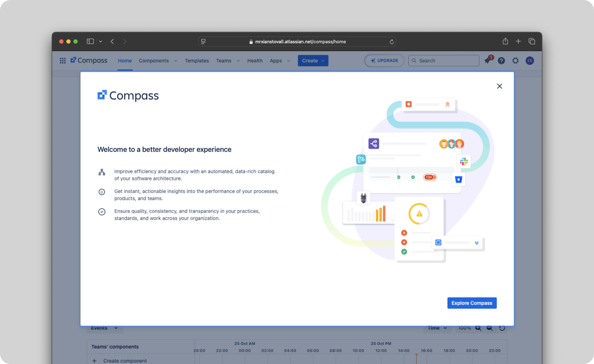The height and width of the screenshot is (364, 594).
Task: Open the Events dropdown
Action: [x=105, y=328]
